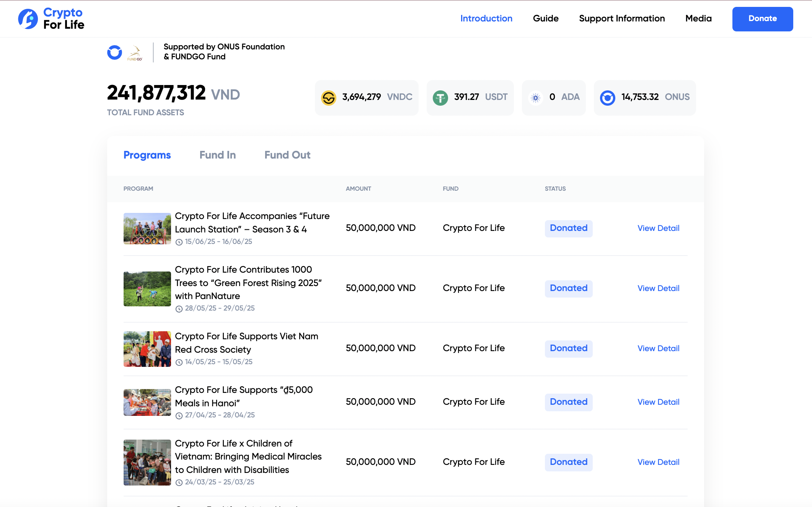Open Future Launch Station program thumbnail
812x507 pixels.
click(x=147, y=228)
